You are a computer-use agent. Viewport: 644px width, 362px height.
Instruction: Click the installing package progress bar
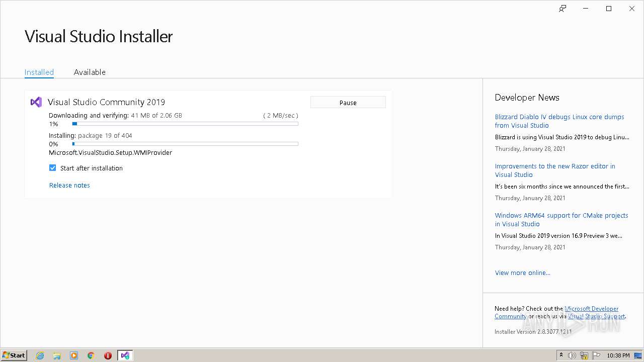tap(185, 144)
